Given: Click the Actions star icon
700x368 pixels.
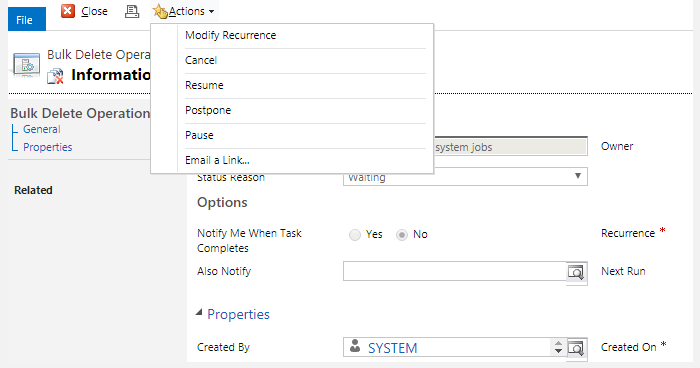Looking at the screenshot, I should click(160, 11).
